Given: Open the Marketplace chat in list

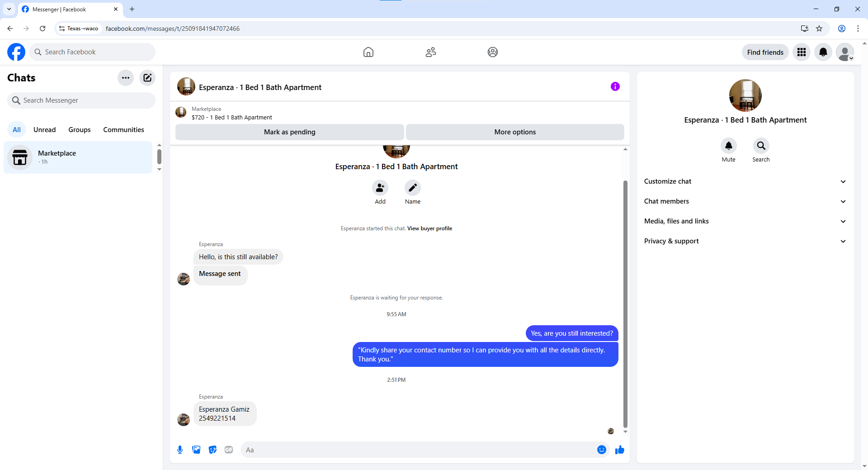Looking at the screenshot, I should click(78, 157).
